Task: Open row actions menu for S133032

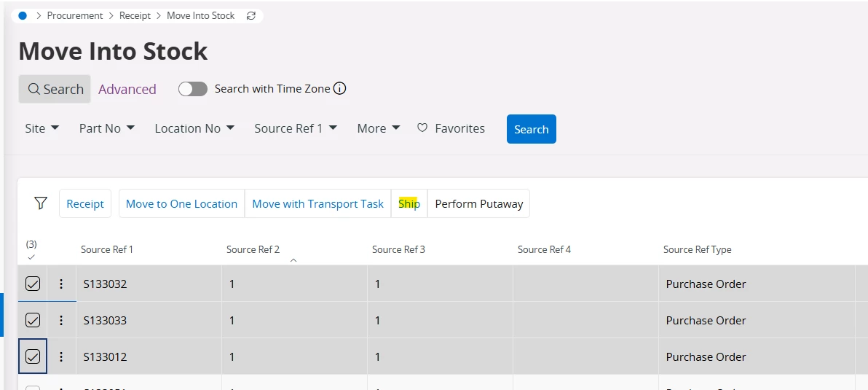Action: [x=61, y=284]
